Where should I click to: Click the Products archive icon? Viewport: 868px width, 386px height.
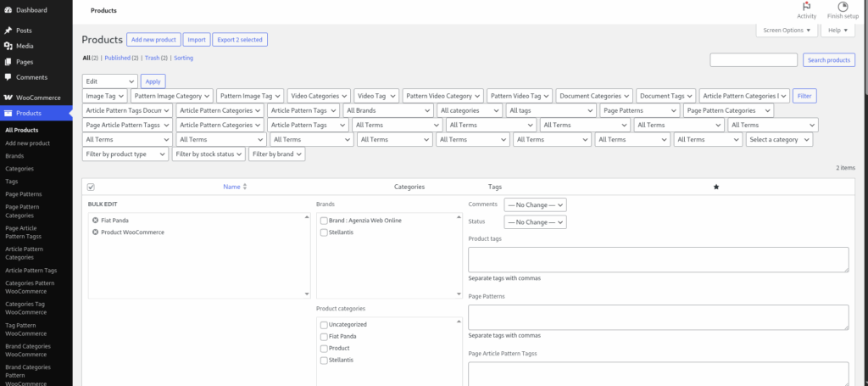tap(8, 113)
